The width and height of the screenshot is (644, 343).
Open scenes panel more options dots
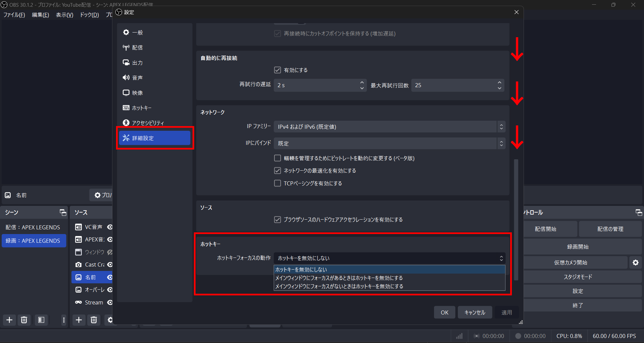64,320
